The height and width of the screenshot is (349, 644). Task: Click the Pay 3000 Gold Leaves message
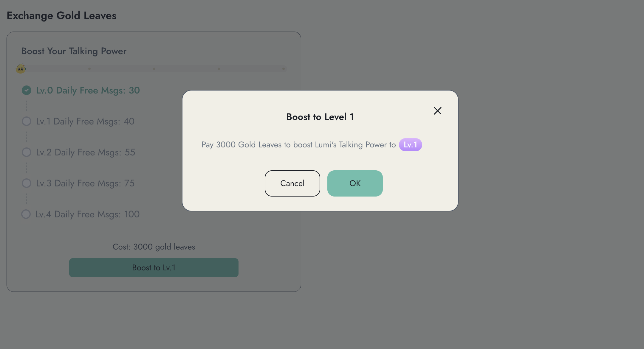click(x=298, y=145)
